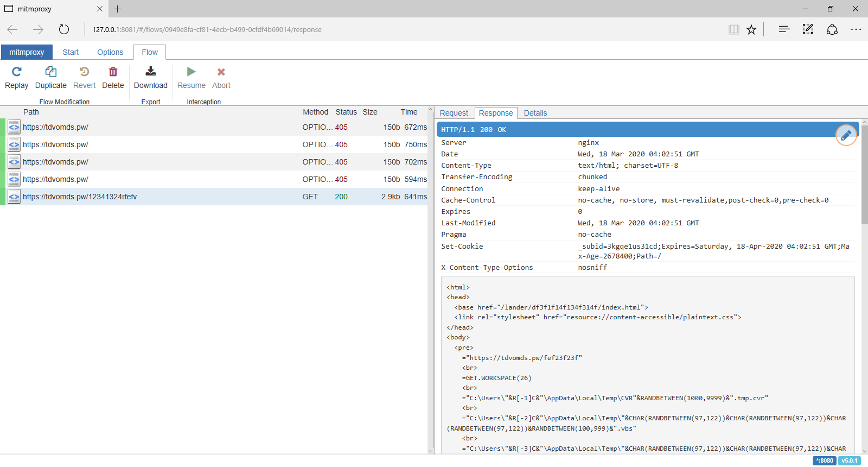Go back in browser history
Image resolution: width=868 pixels, height=467 pixels.
point(12,29)
